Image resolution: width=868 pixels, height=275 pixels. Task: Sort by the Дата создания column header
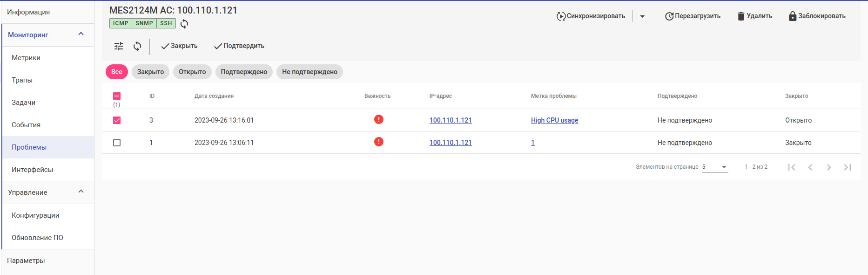214,96
